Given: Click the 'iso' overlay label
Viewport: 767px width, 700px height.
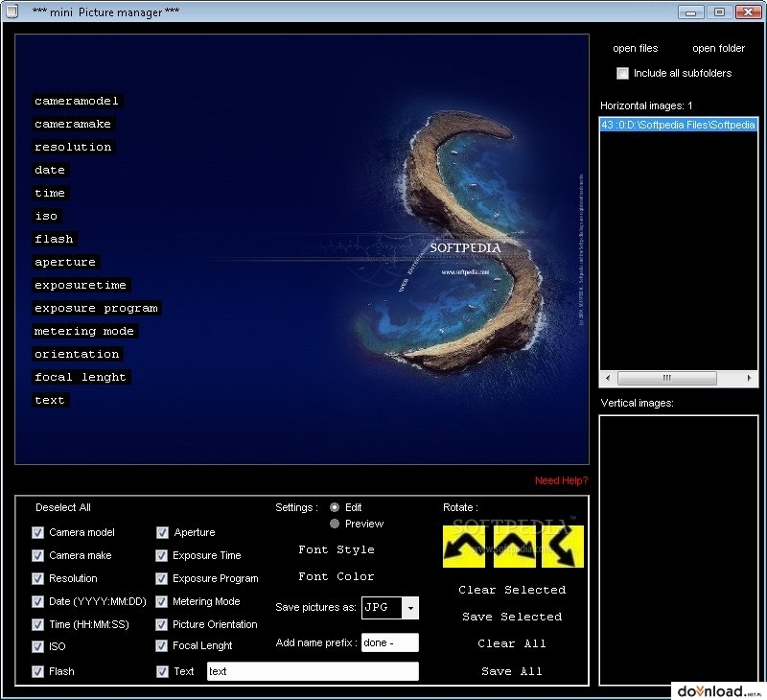Looking at the screenshot, I should coord(46,216).
